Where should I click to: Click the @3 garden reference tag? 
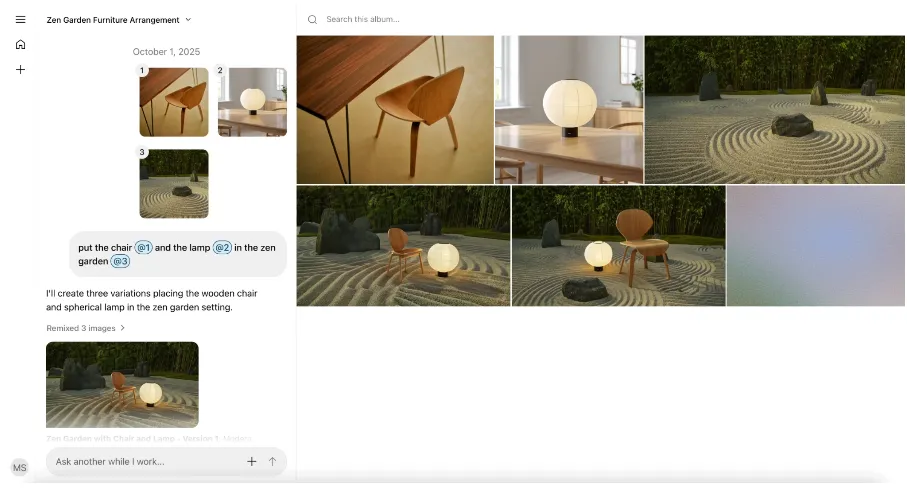click(x=120, y=261)
